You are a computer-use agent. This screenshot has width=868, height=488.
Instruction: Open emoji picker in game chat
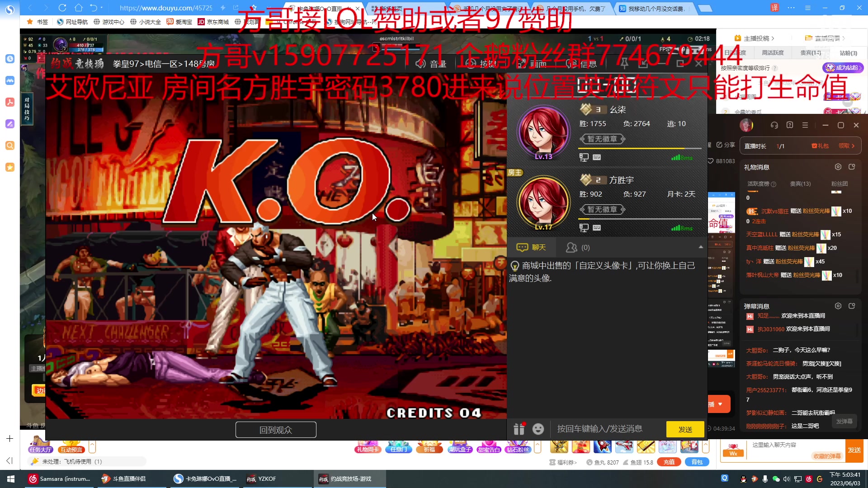pyautogui.click(x=538, y=429)
